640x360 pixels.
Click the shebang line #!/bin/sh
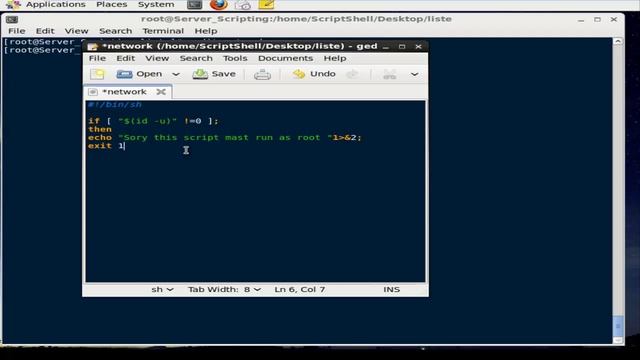(115, 104)
